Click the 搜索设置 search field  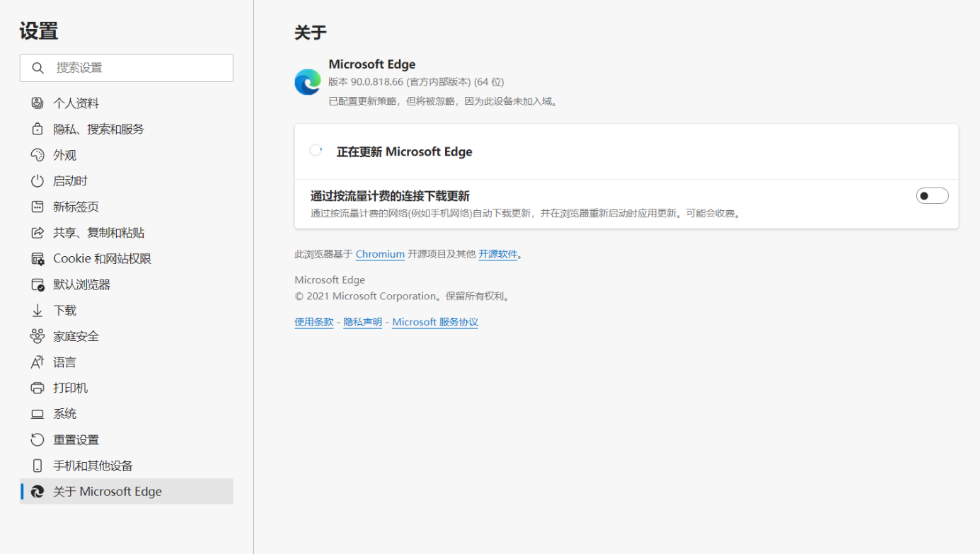(127, 68)
